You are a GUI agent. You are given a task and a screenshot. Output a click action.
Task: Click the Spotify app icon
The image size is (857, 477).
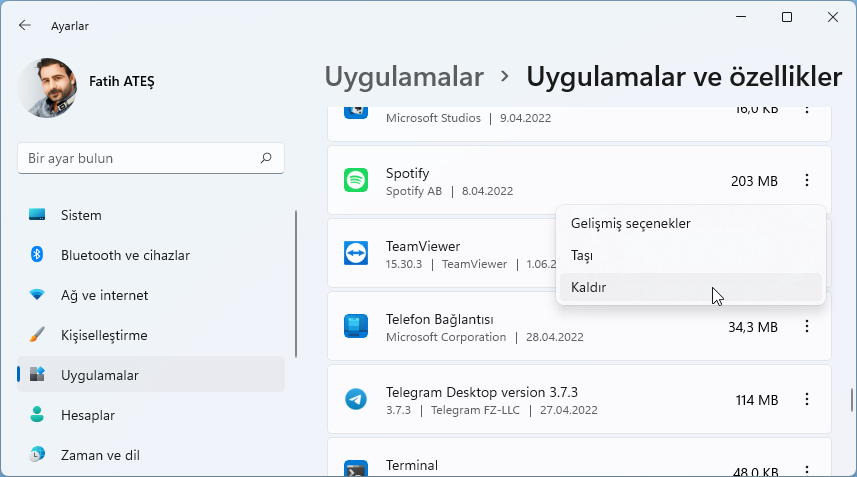[356, 180]
